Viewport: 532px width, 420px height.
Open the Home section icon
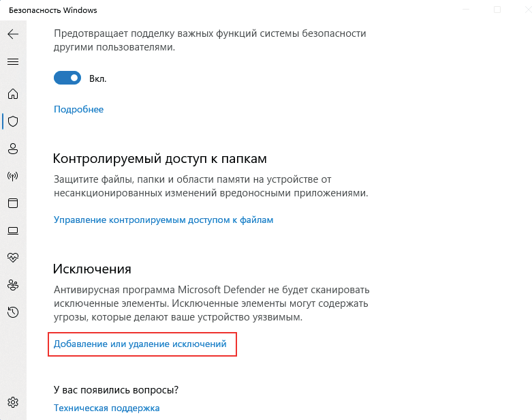coord(13,94)
